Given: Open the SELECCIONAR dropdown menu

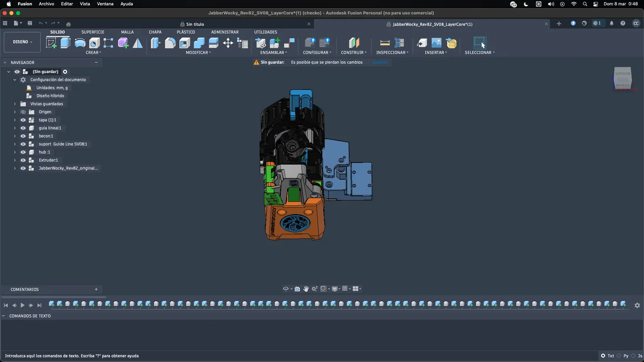Looking at the screenshot, I should point(480,53).
